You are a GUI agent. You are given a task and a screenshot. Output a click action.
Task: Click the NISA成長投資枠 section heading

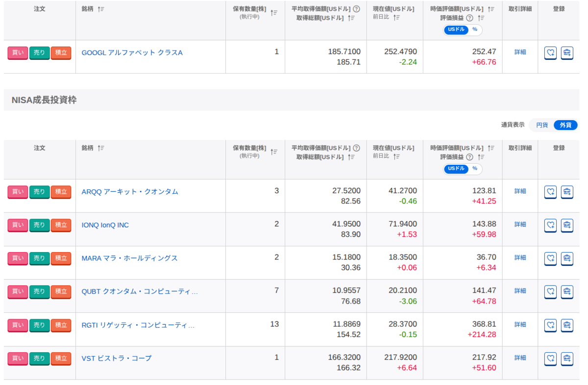[x=44, y=100]
